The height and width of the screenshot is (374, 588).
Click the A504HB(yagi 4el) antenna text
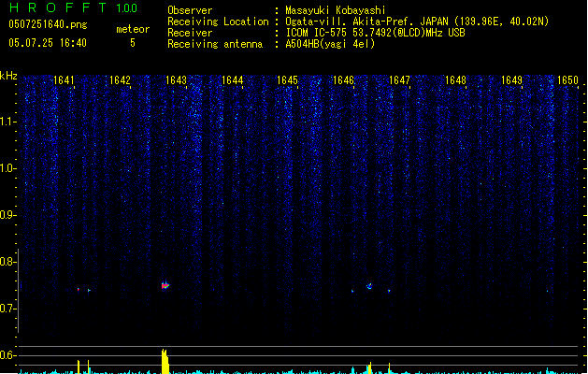click(x=330, y=44)
